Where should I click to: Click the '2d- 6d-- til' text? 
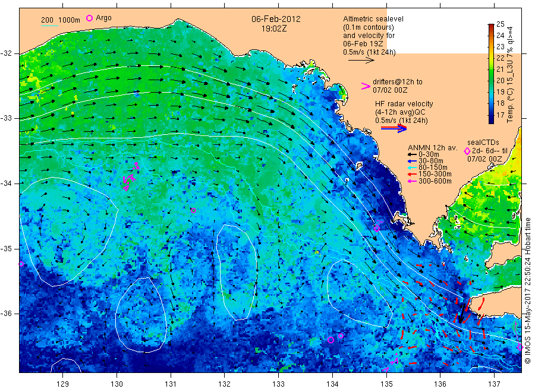pos(490,151)
